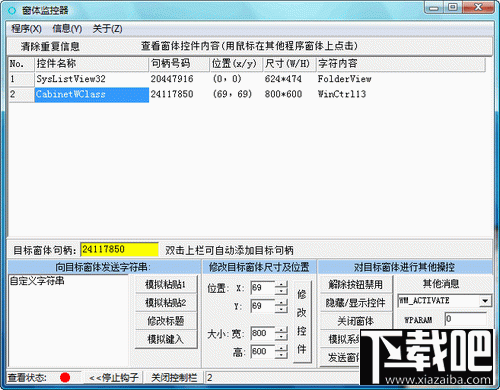
Task: Click the 解除按钮禁用 button
Action: (355, 284)
